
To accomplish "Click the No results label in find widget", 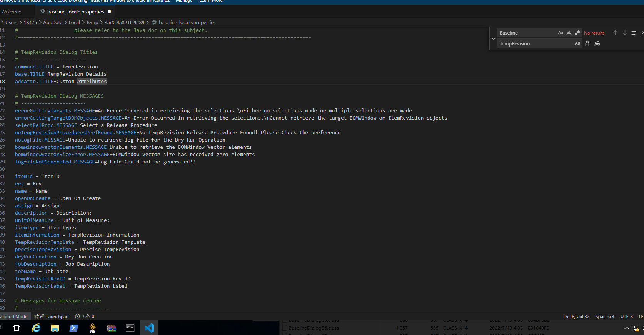I will (594, 33).
